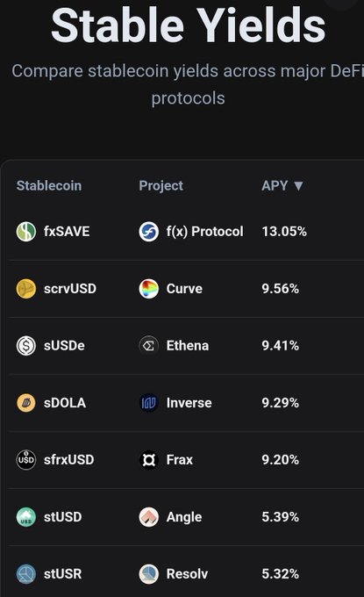This screenshot has width=364, height=597.
Task: Open the f(x) Protocol project link
Action: coord(204,232)
